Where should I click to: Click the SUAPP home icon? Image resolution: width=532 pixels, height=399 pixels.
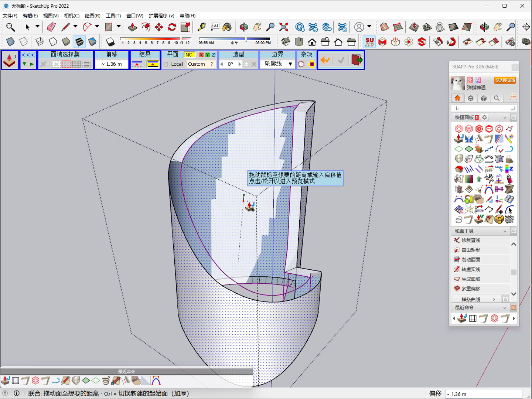457,98
